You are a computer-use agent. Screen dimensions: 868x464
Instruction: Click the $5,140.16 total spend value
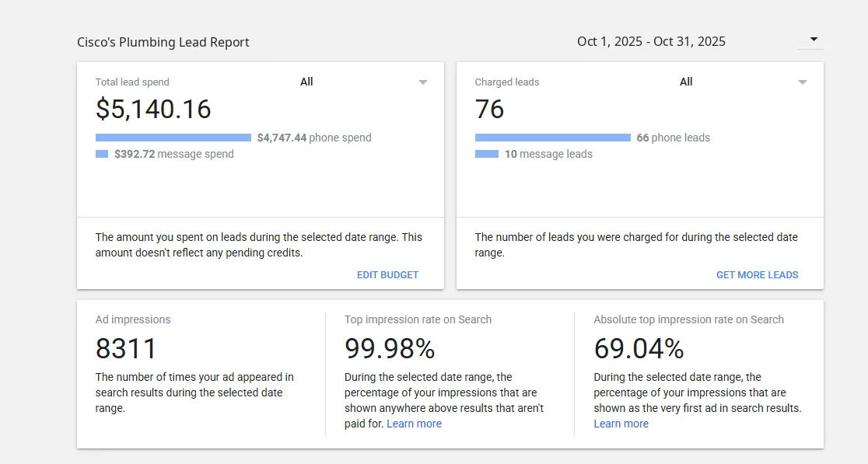[153, 109]
